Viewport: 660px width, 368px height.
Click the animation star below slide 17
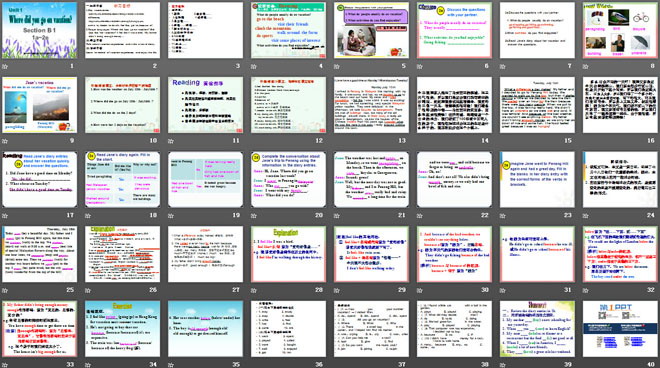(x=5, y=216)
